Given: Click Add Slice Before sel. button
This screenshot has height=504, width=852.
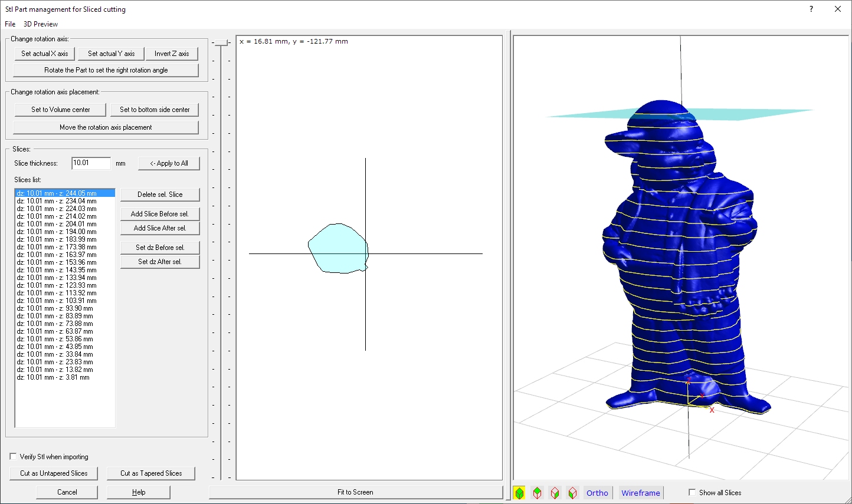Looking at the screenshot, I should pyautogui.click(x=160, y=214).
